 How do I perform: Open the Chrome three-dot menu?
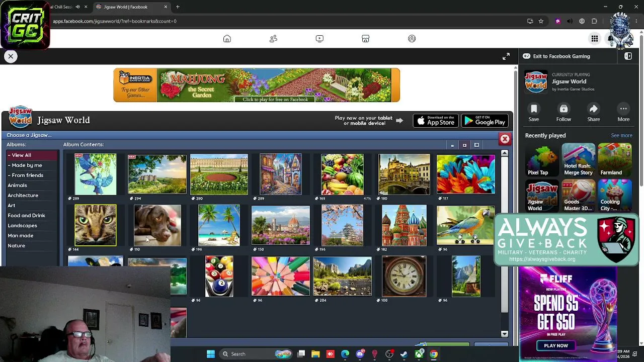[x=636, y=21]
